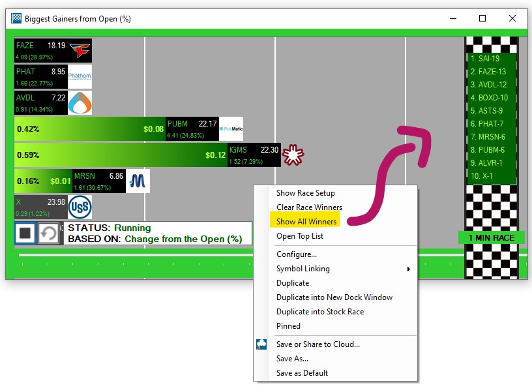The image size is (532, 392).
Task: Click the Save or Share to Cloud icon
Action: click(x=261, y=344)
